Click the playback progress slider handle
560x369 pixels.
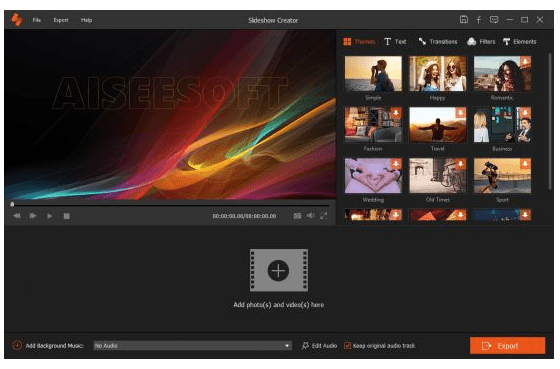click(x=12, y=204)
